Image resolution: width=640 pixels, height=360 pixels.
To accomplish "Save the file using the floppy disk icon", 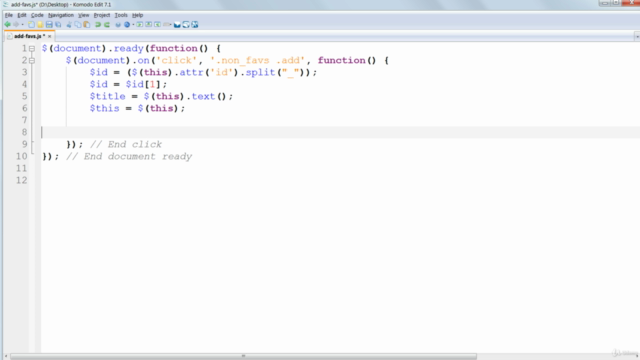I will click(49, 25).
